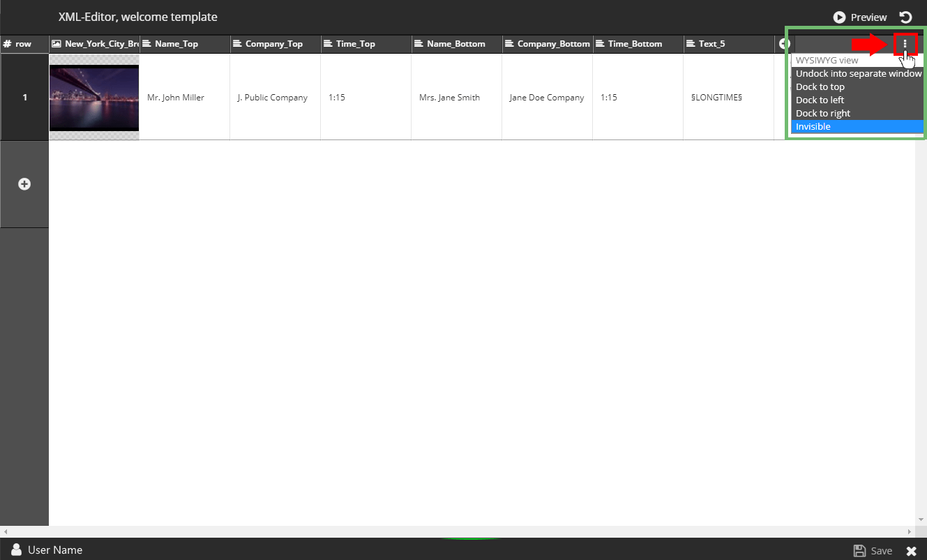
Task: Choose 'Dock to left' from the menu
Action: (x=858, y=100)
